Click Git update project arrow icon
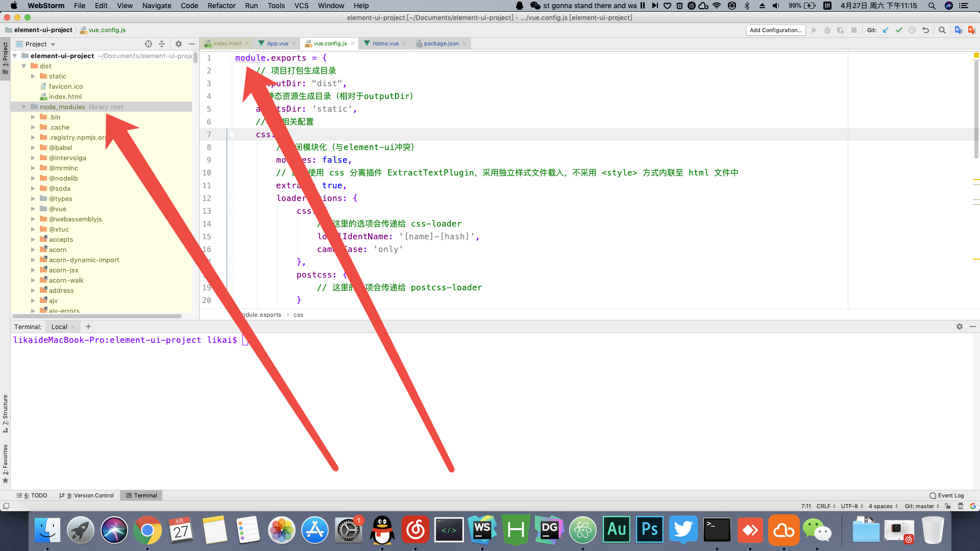This screenshot has width=980, height=551. [886, 30]
